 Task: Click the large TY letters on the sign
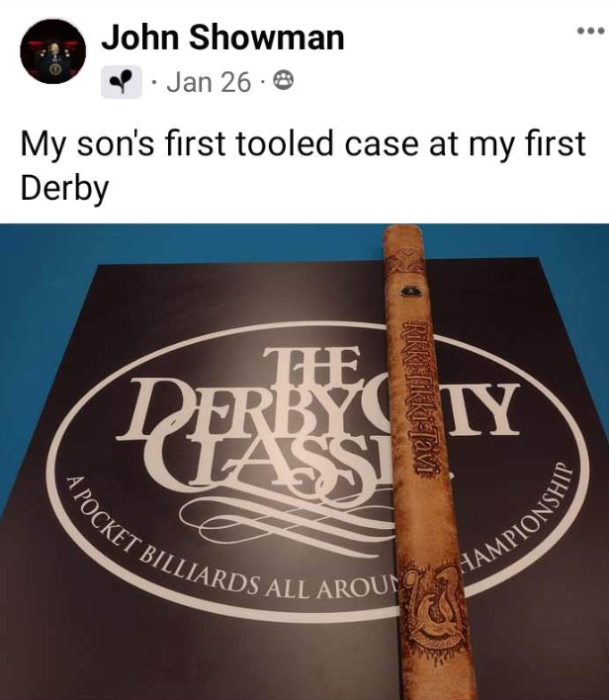(x=482, y=410)
